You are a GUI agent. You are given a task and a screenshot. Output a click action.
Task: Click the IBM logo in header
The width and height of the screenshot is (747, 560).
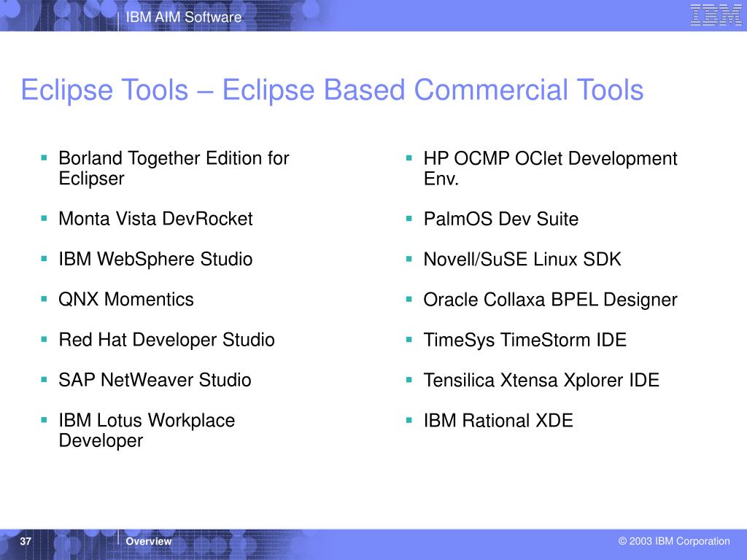click(x=716, y=15)
